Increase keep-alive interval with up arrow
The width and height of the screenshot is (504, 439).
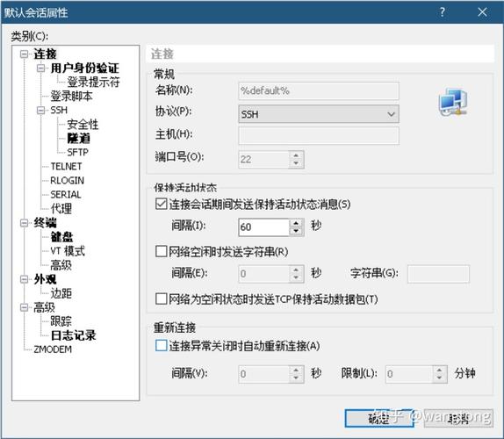click(x=296, y=223)
